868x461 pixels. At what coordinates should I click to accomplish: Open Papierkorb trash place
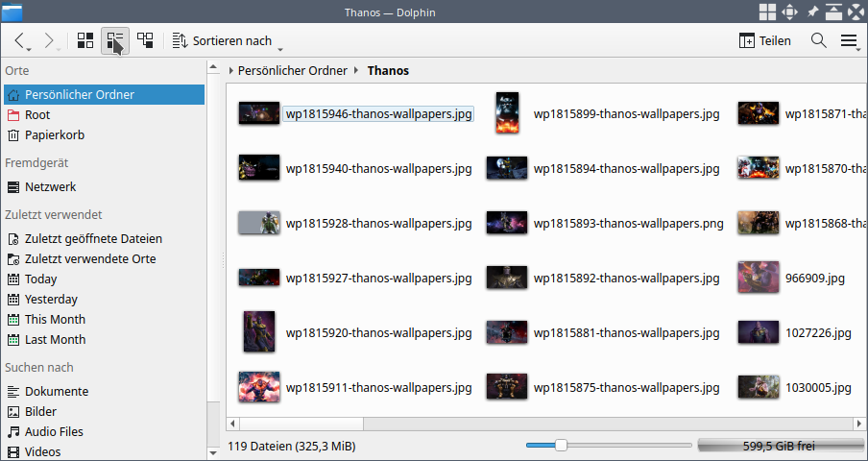pyautogui.click(x=104, y=135)
